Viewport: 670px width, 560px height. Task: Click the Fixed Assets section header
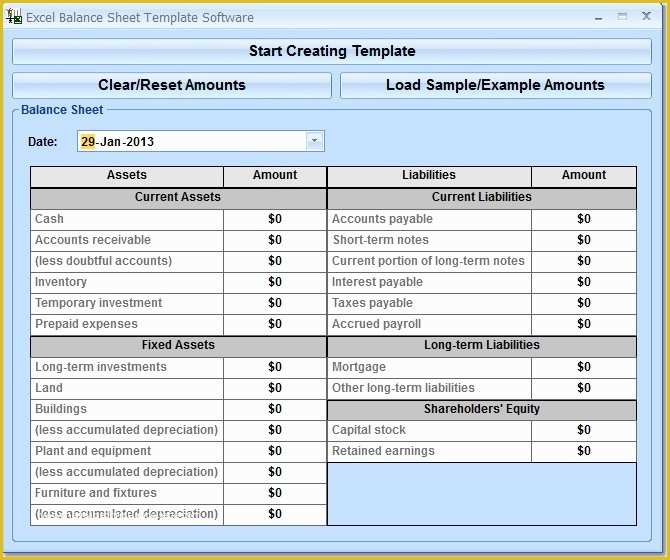click(x=178, y=345)
